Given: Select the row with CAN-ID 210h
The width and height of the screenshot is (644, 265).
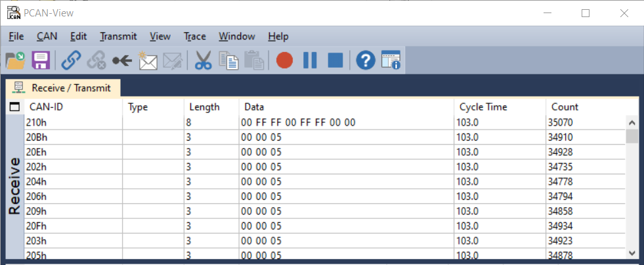Looking at the screenshot, I should [324, 122].
